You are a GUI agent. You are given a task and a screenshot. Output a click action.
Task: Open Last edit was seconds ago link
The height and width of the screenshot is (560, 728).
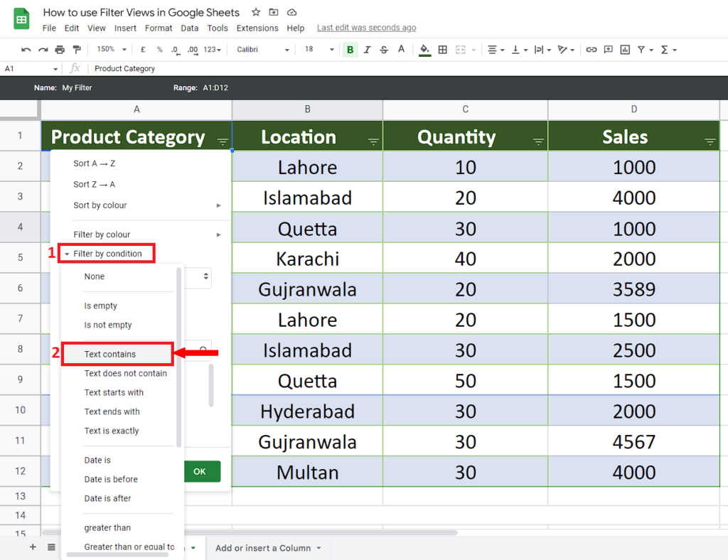tap(366, 28)
